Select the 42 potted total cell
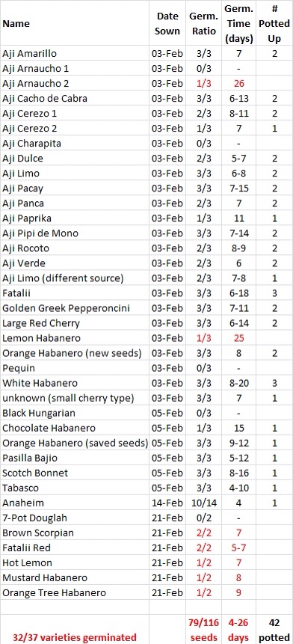The image size is (293, 644). click(274, 629)
